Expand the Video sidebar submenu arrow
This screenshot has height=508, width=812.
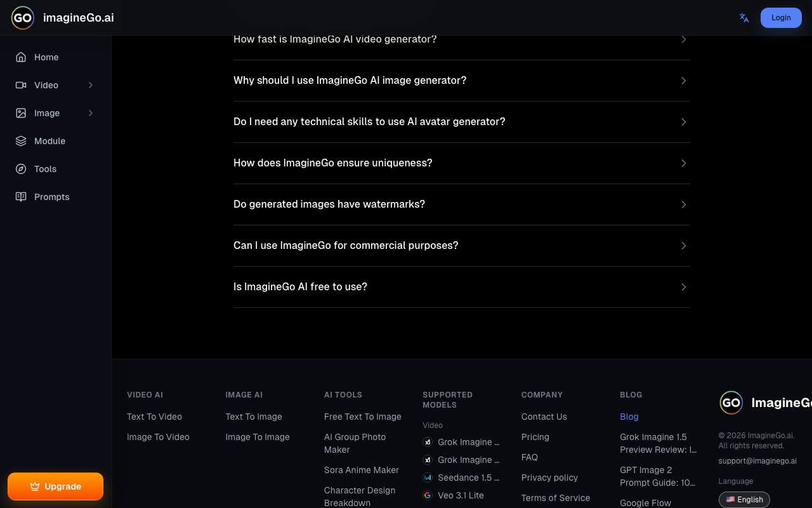pyautogui.click(x=91, y=85)
